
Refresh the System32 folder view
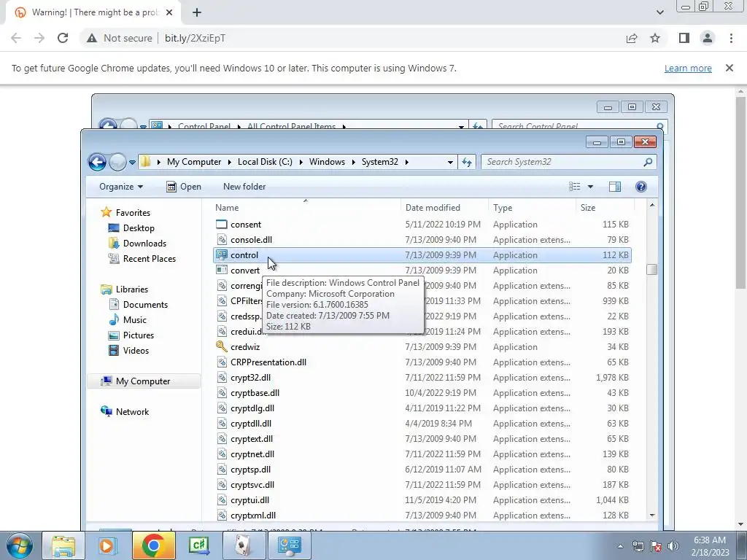click(x=466, y=162)
